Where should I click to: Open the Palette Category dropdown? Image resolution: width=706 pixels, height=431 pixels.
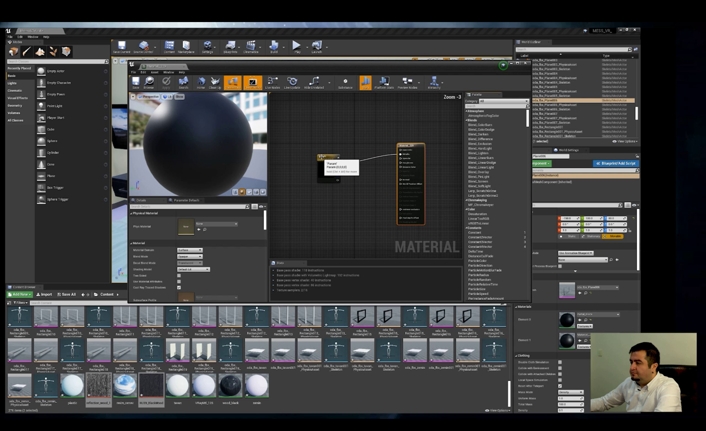(503, 101)
